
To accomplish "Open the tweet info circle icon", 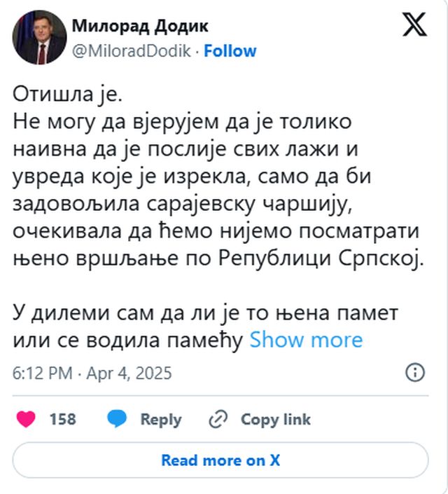I will point(415,372).
